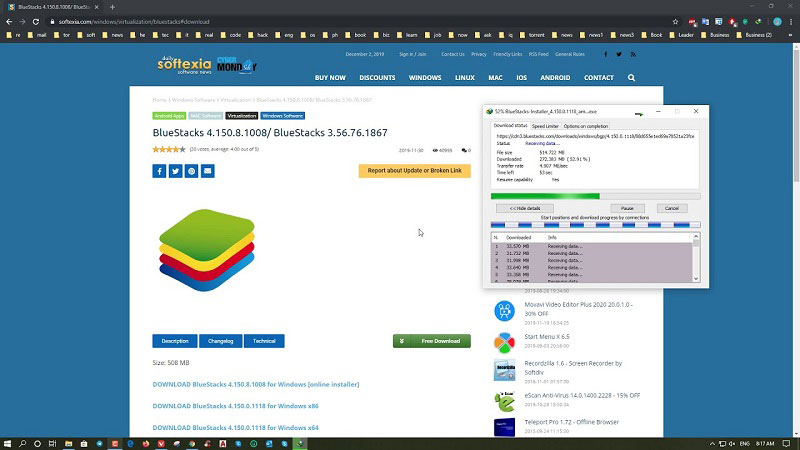This screenshot has width=800, height=450.
Task: Open Firefox from the taskbar
Action: coord(145,444)
